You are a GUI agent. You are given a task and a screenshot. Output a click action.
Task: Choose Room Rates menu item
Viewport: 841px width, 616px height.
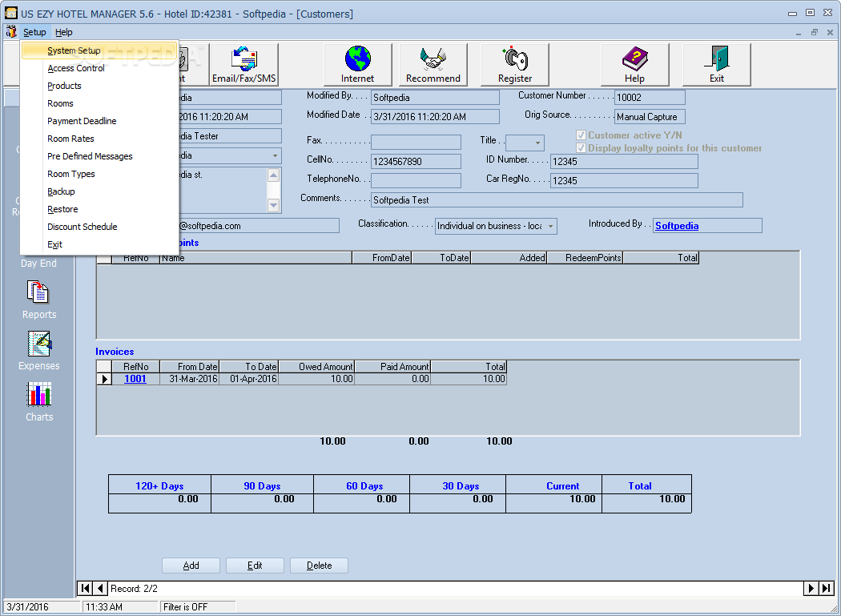coord(99,139)
